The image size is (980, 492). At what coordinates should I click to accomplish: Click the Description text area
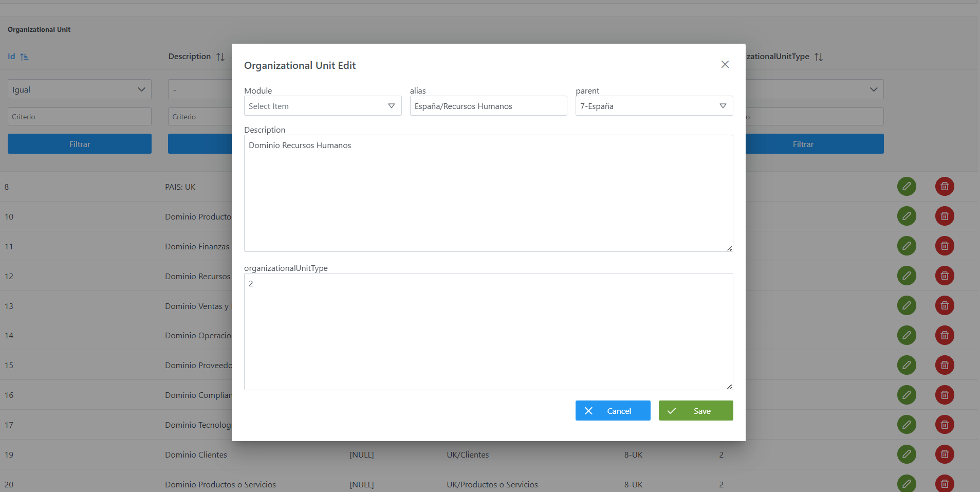click(488, 193)
